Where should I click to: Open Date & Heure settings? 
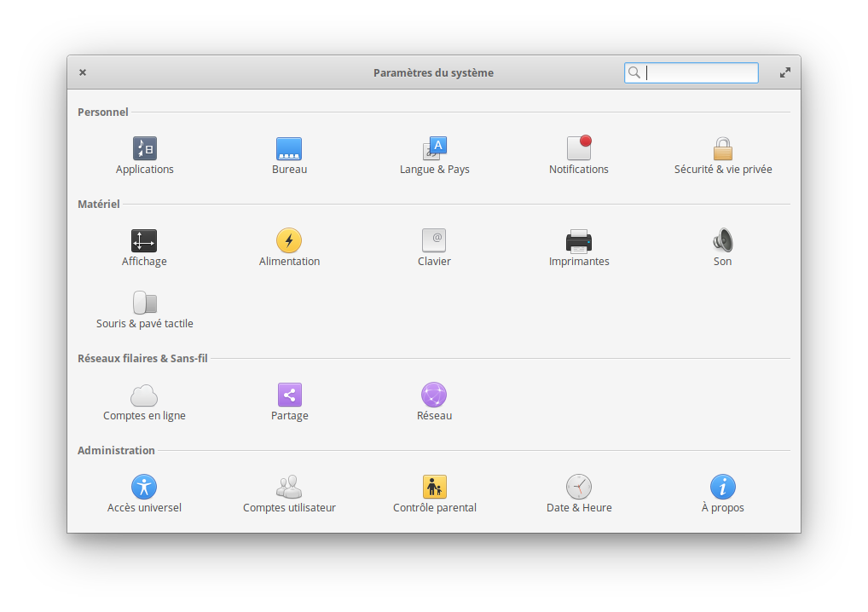pos(579,494)
